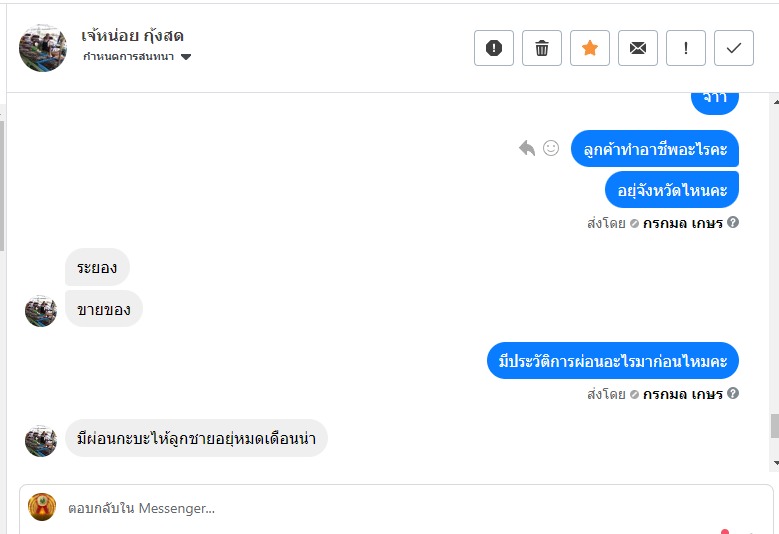The width and height of the screenshot is (779, 534).
Task: Click the reply arrow beside the message
Action: [x=527, y=148]
